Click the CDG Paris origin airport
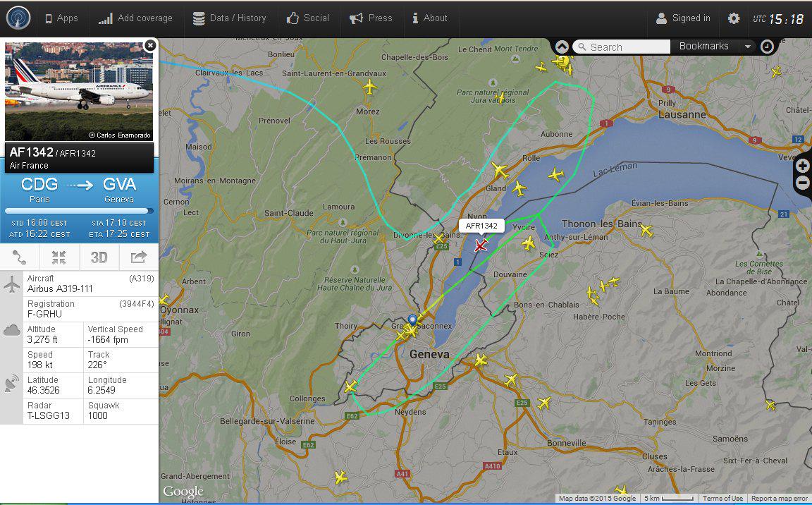 pyautogui.click(x=39, y=190)
